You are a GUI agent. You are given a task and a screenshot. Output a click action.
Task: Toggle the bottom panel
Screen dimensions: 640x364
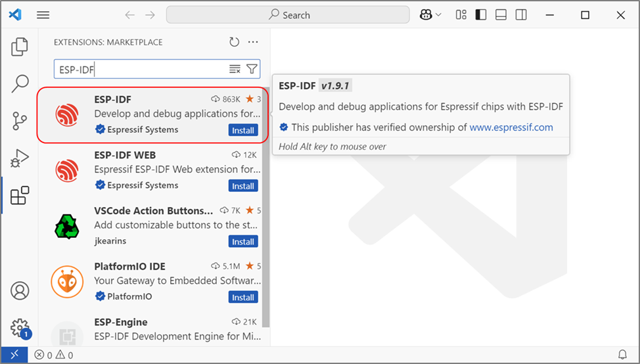pos(501,15)
